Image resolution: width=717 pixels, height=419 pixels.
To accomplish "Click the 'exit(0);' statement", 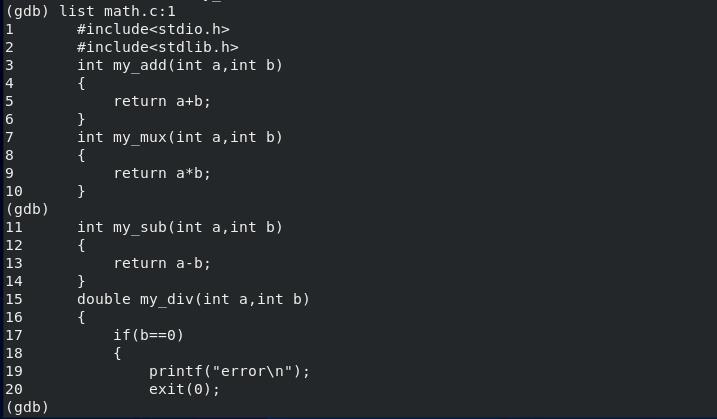I will coord(184,389).
